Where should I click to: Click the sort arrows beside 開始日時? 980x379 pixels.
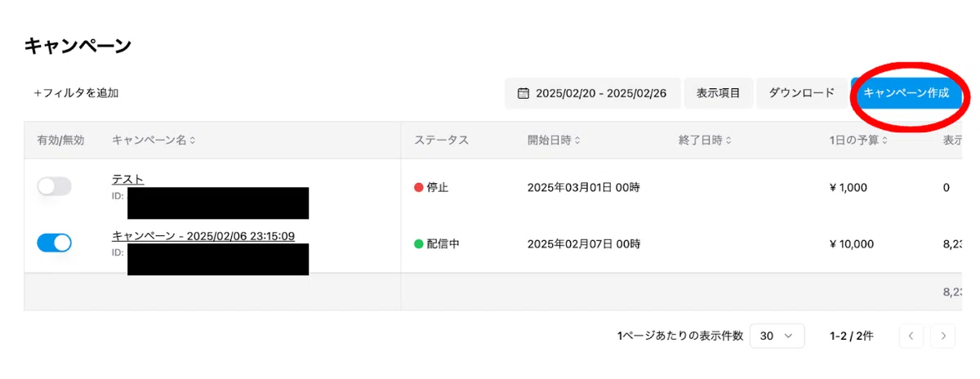click(577, 140)
